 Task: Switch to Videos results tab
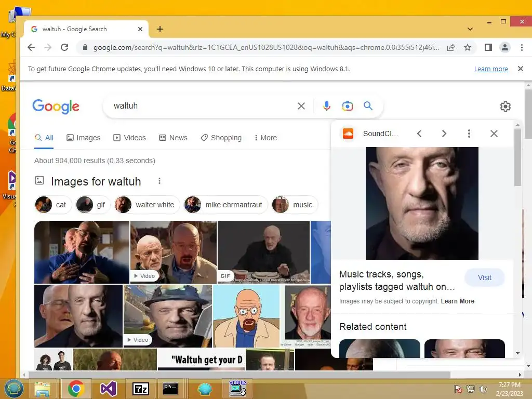[x=129, y=138]
